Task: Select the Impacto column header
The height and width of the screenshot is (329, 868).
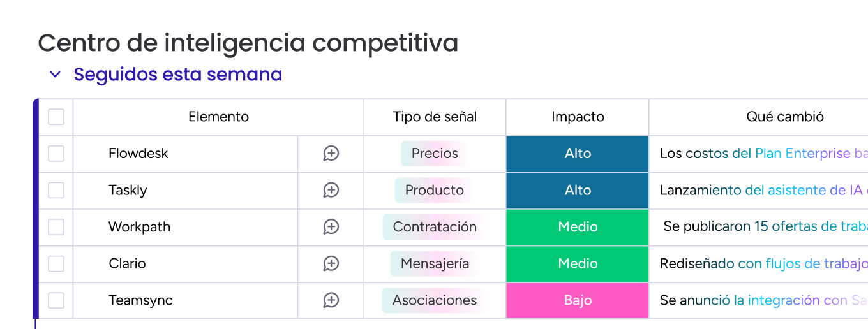Action: [x=578, y=117]
